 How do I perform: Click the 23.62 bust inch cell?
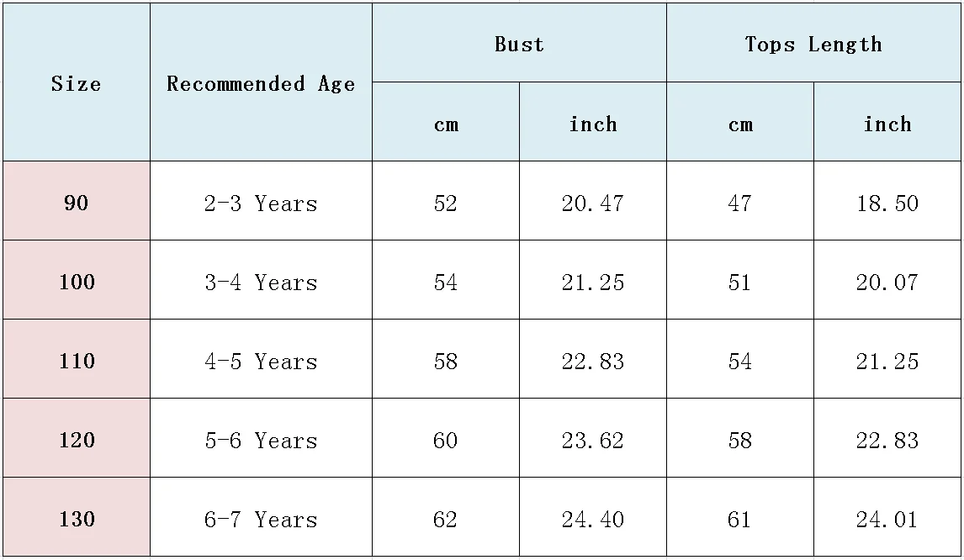(593, 438)
